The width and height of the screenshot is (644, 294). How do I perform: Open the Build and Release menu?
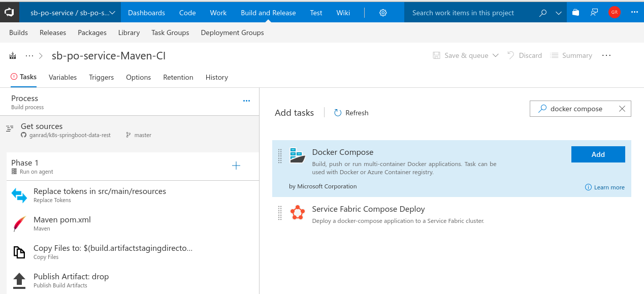(268, 13)
